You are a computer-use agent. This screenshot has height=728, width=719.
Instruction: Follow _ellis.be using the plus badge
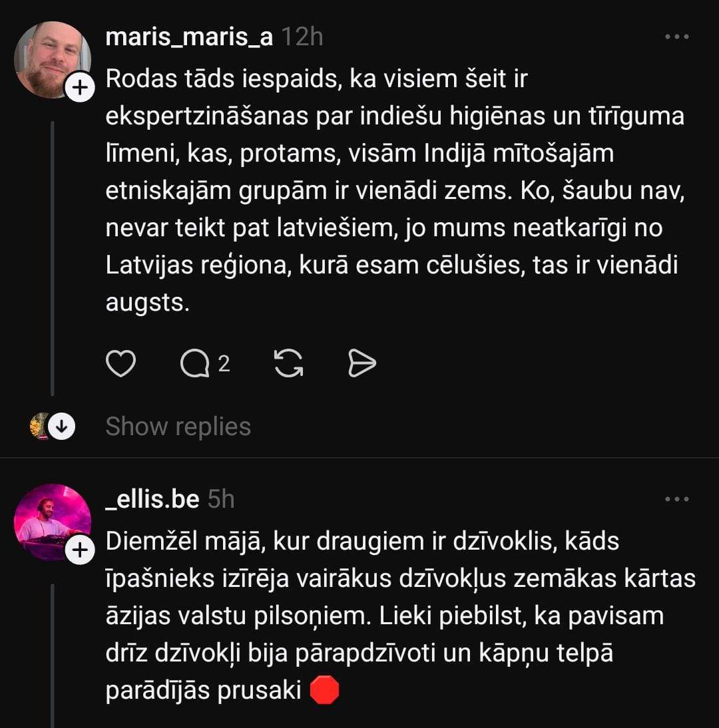click(79, 550)
